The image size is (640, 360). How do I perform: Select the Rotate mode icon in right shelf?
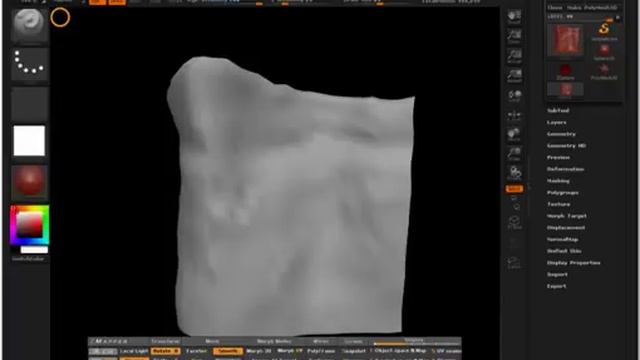coord(514,173)
